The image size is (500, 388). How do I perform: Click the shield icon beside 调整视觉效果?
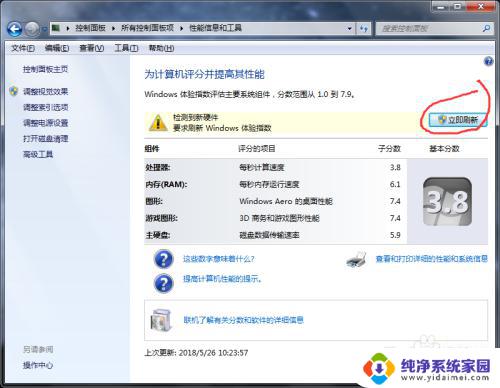[x=14, y=91]
